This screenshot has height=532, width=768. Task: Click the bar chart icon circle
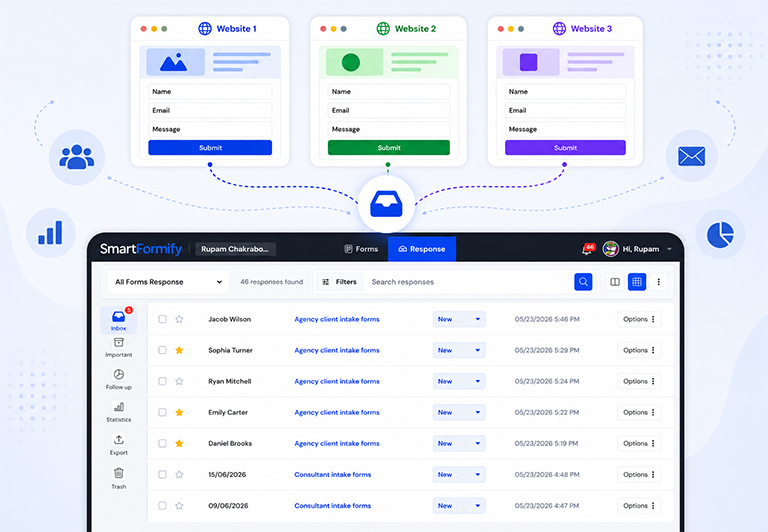(50, 233)
